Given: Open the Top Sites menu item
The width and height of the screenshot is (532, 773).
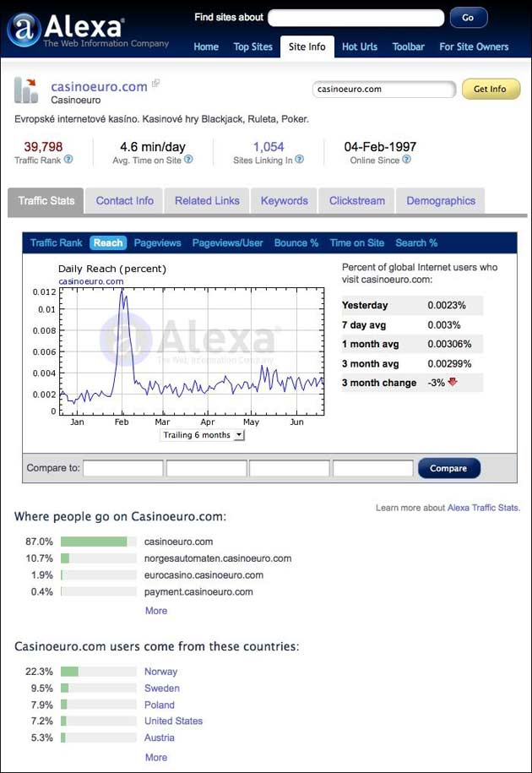Looking at the screenshot, I should tap(252, 46).
